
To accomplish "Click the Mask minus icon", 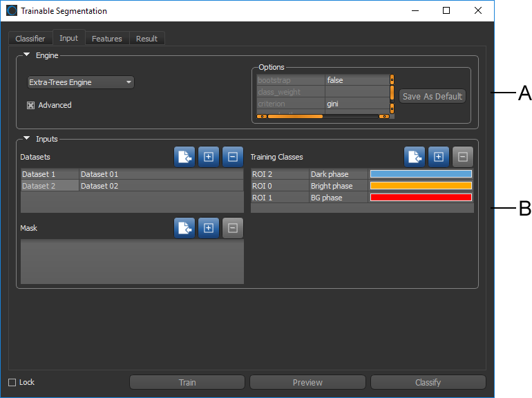I will tap(232, 227).
